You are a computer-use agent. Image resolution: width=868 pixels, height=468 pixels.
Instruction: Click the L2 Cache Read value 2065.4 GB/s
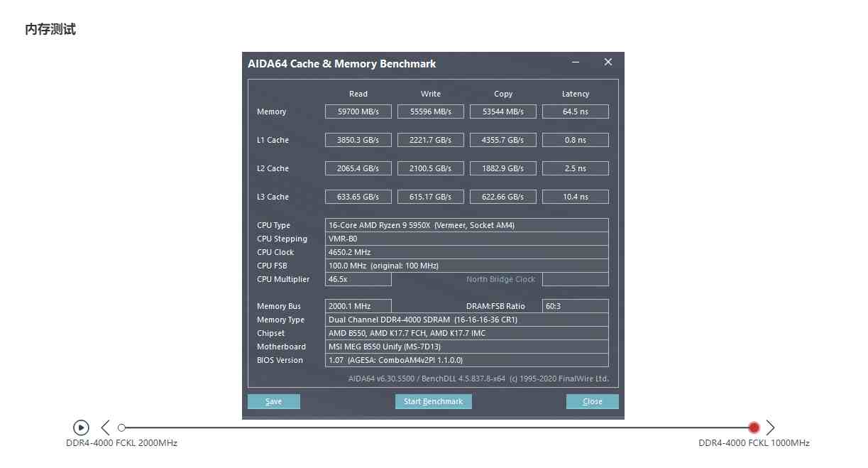358,168
